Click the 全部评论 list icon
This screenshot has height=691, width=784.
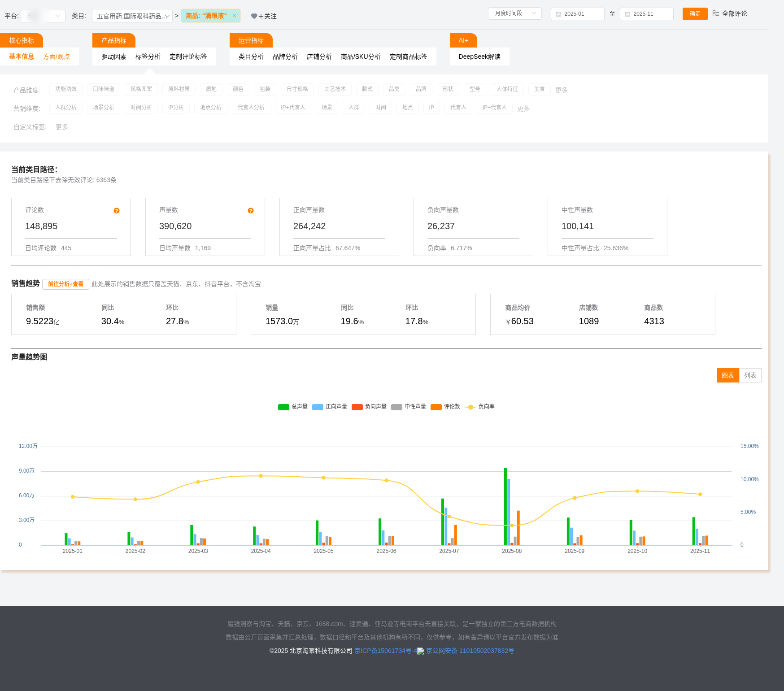point(716,13)
